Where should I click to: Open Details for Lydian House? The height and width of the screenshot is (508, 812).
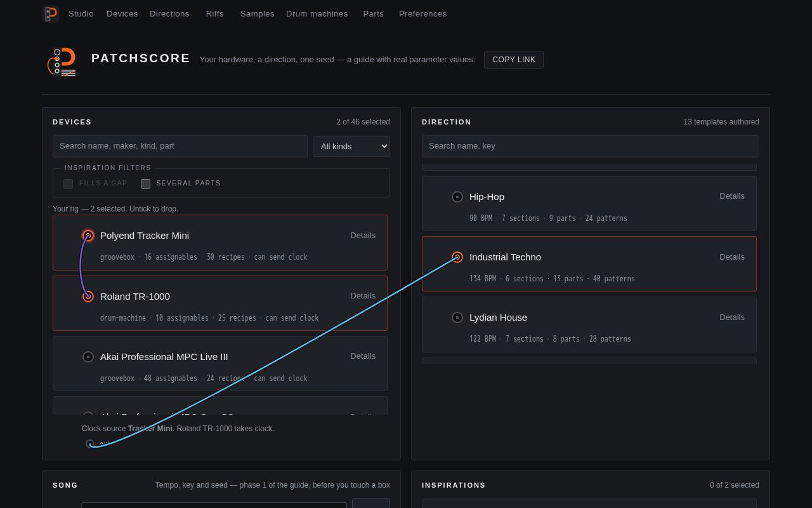pyautogui.click(x=732, y=317)
